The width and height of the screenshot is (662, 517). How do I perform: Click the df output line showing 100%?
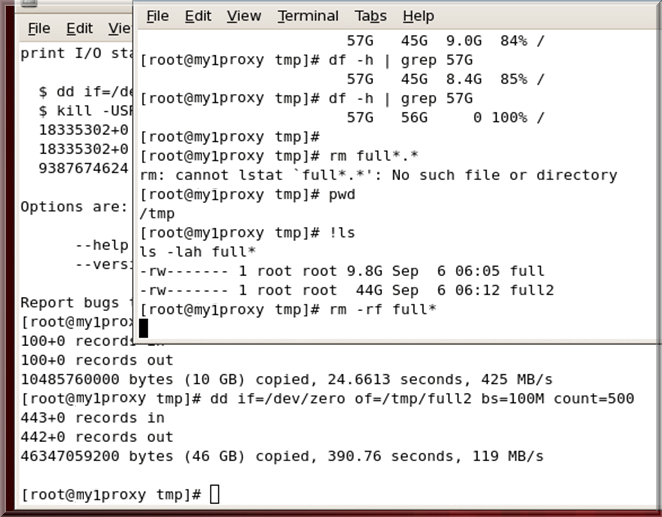tap(445, 117)
